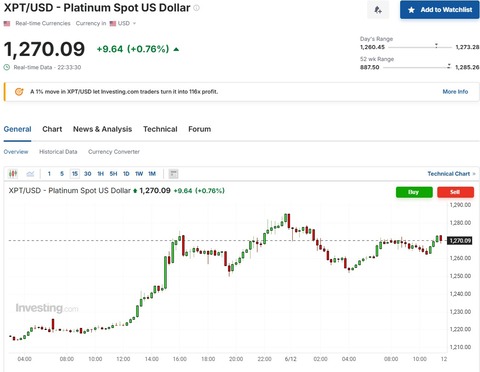Click the Day's Range slider marker
Screen dimensions: 480x372
coord(436,46)
